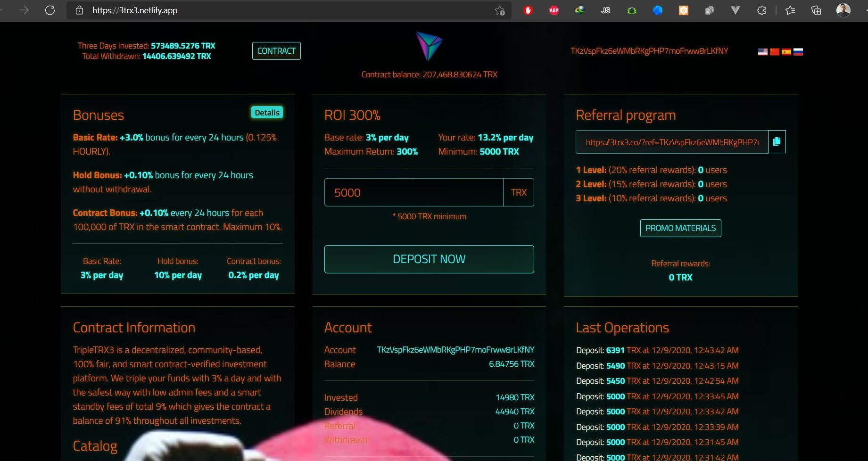Switch site language via the US flag
Screen dimensions: 868x461
[762, 52]
